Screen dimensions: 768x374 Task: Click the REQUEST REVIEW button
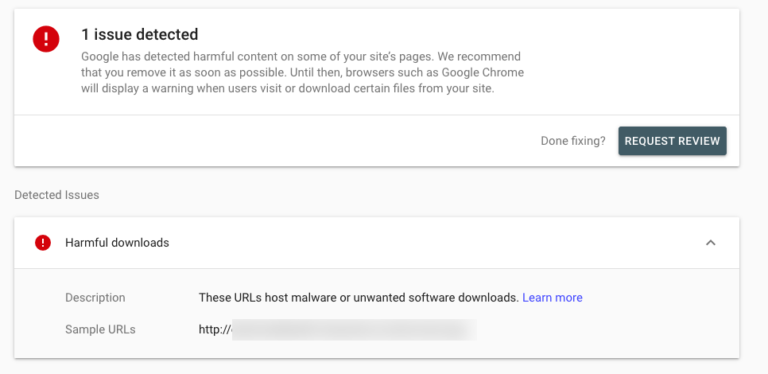(x=672, y=141)
